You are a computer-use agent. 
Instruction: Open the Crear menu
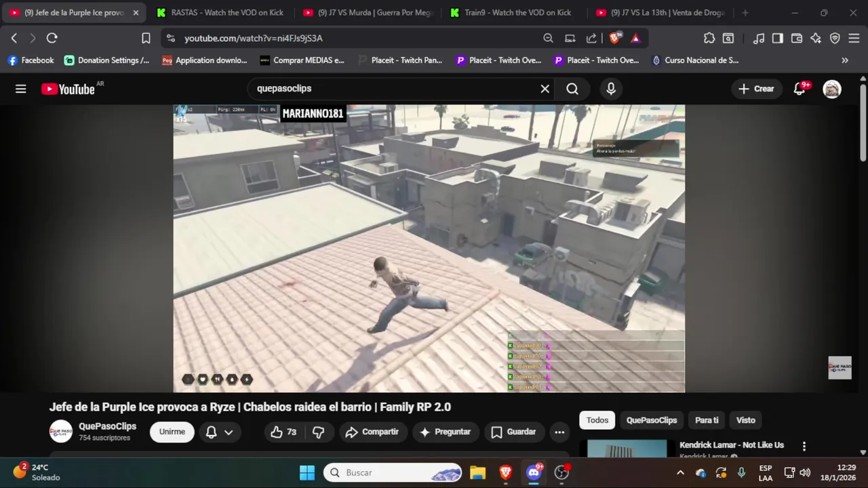[x=756, y=89]
